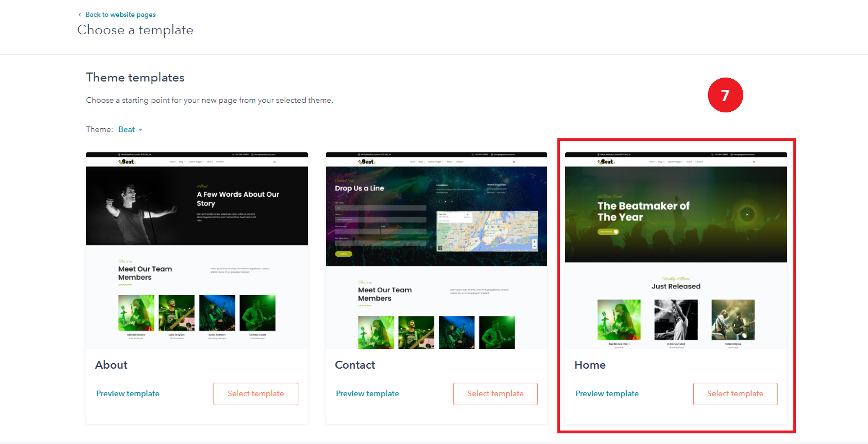Click the Beat logo in the Contact preview

tap(367, 162)
